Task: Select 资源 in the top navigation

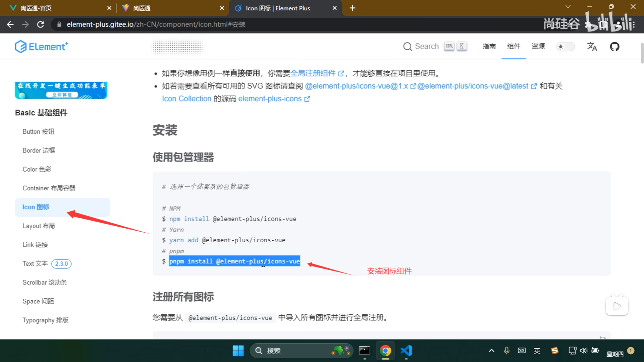Action: click(x=538, y=47)
